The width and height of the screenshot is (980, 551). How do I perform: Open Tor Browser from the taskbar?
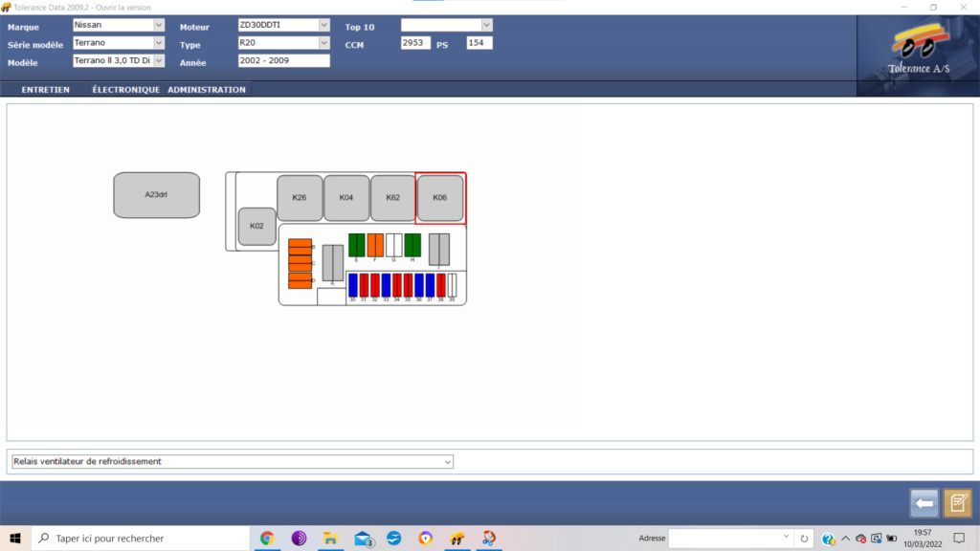coord(299,538)
